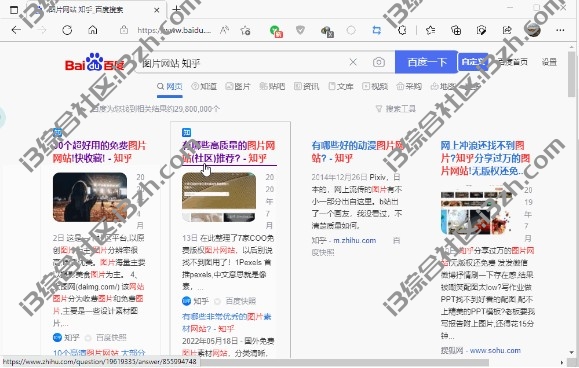The image size is (579, 368).
Task: Go back to the previous page
Action: [16, 30]
